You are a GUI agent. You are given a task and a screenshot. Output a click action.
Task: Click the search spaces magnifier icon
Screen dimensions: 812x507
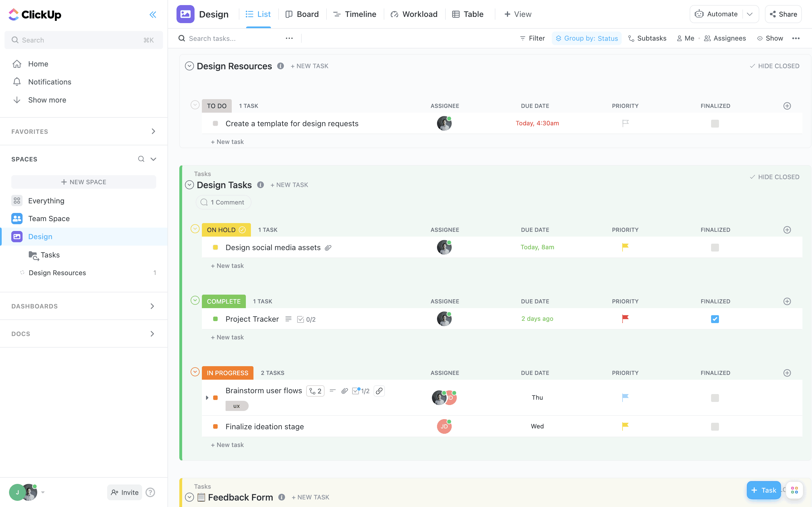tap(141, 159)
